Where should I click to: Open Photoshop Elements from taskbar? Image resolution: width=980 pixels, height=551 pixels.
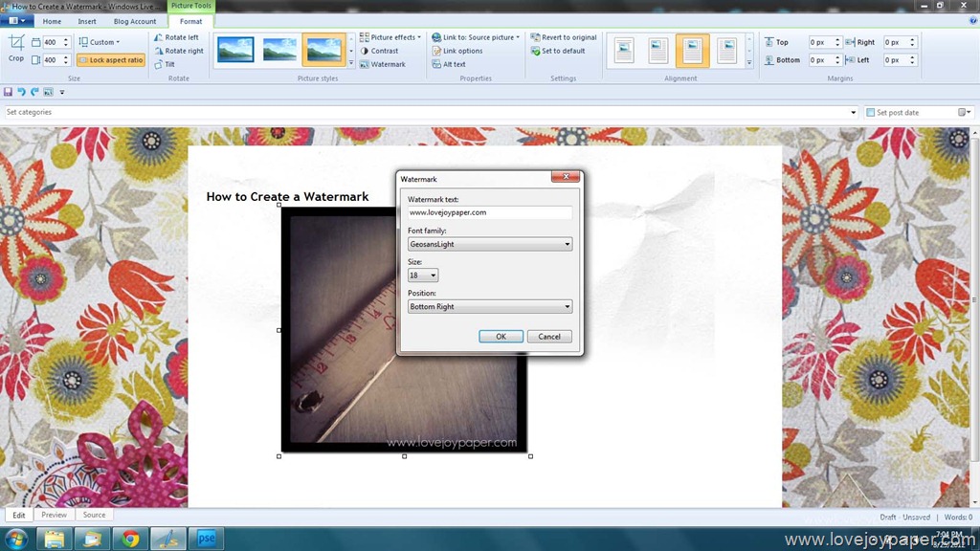[207, 539]
